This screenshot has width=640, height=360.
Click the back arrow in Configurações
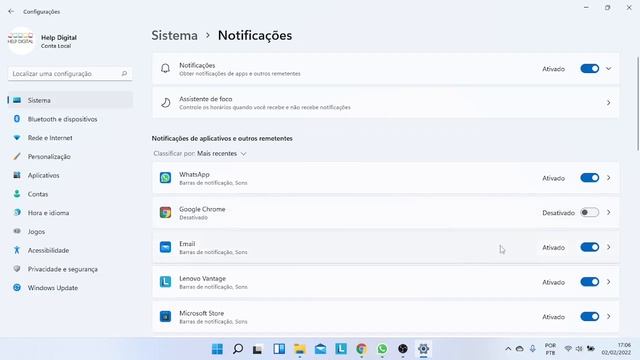[x=11, y=11]
